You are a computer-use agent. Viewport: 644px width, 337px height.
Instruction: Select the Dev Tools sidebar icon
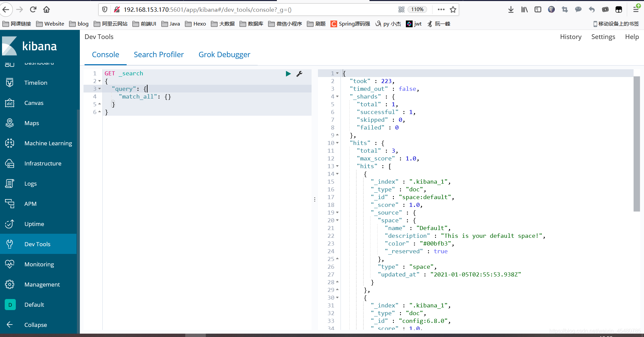click(10, 244)
